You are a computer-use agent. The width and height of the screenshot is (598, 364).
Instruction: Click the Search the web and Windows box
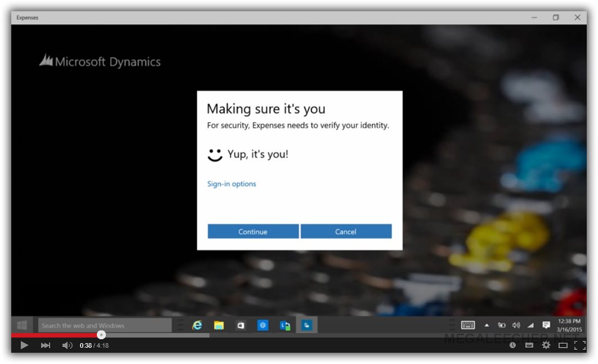105,326
